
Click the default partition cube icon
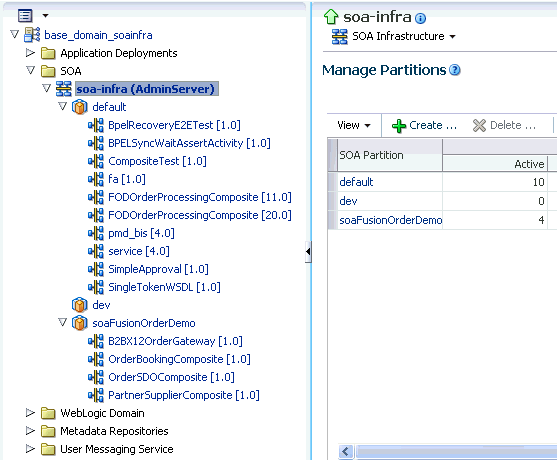80,107
